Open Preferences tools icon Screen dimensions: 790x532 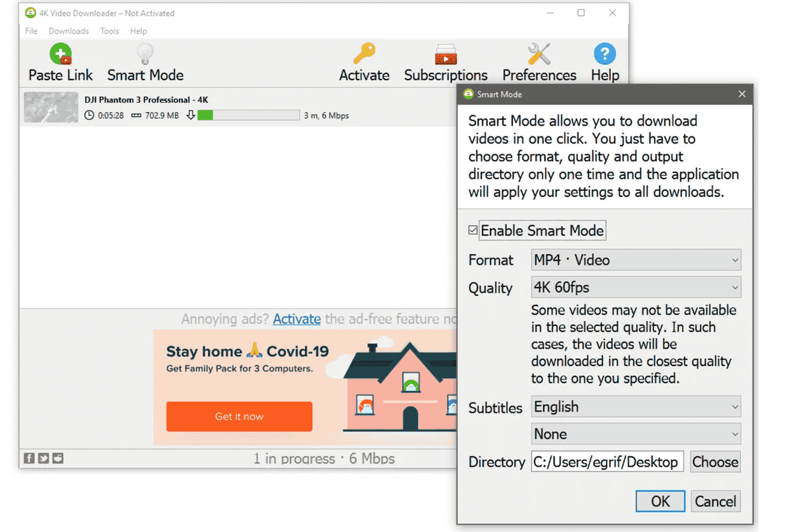click(539, 53)
